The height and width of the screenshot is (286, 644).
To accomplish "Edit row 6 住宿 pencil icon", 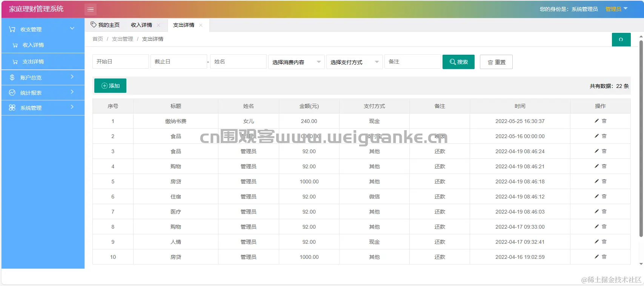I will [x=596, y=196].
